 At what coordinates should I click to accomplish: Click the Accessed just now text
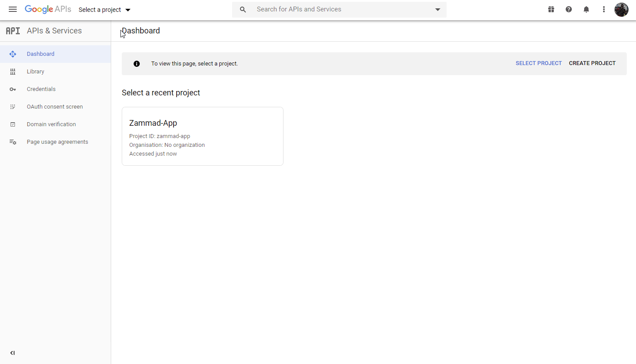coord(153,154)
